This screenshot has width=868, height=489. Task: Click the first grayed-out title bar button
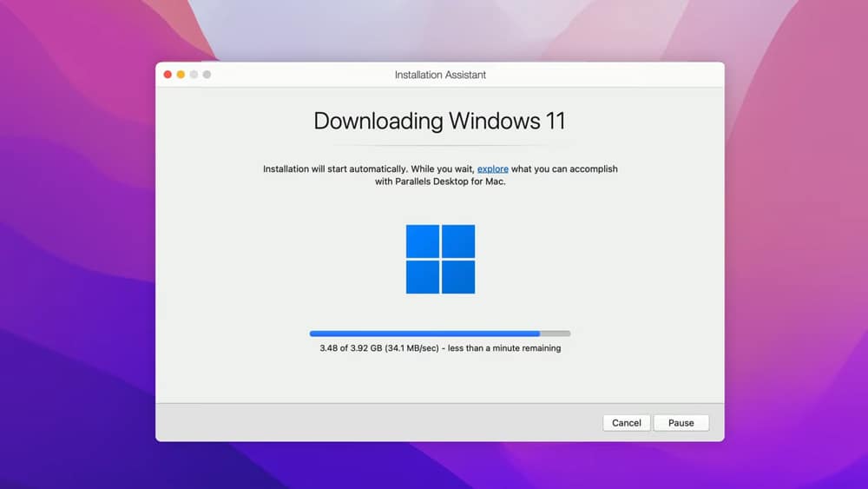194,75
